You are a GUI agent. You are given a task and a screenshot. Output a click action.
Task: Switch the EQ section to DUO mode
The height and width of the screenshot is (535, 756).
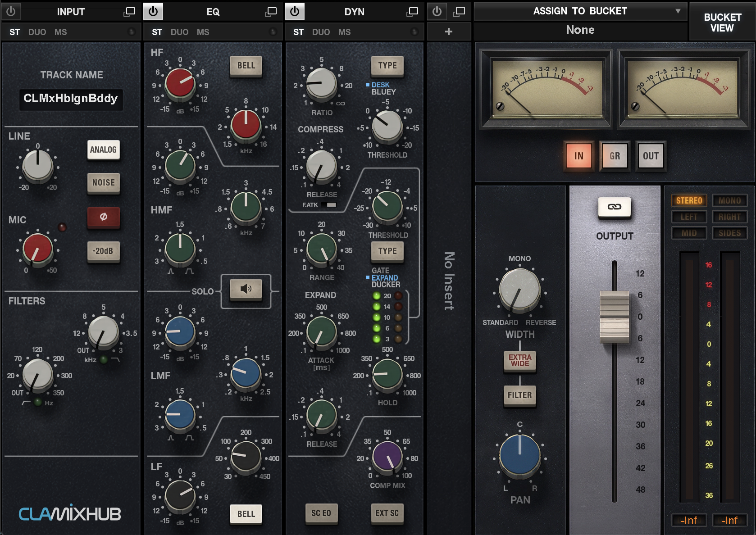180,32
